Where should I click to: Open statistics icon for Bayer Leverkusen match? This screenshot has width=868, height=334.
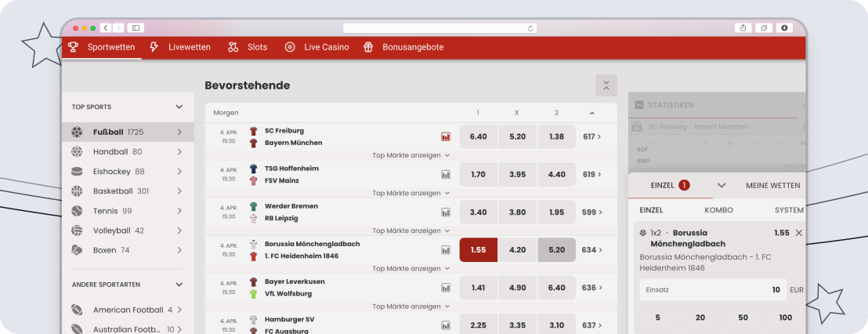[446, 288]
